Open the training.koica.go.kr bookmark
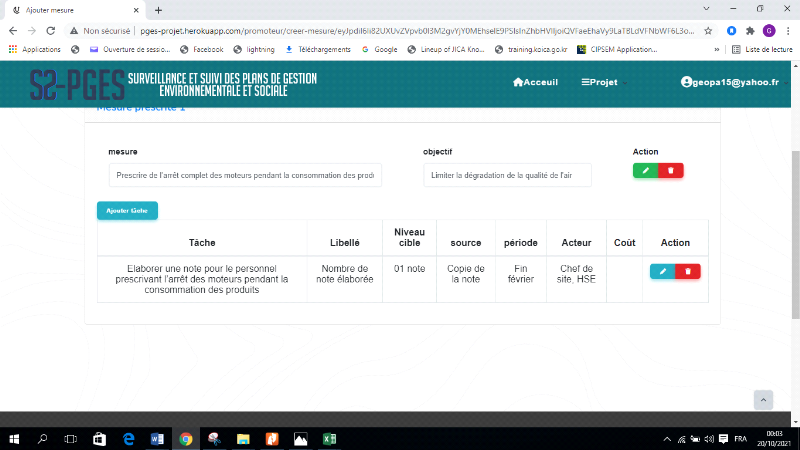Image resolution: width=800 pixels, height=450 pixels. click(531, 49)
